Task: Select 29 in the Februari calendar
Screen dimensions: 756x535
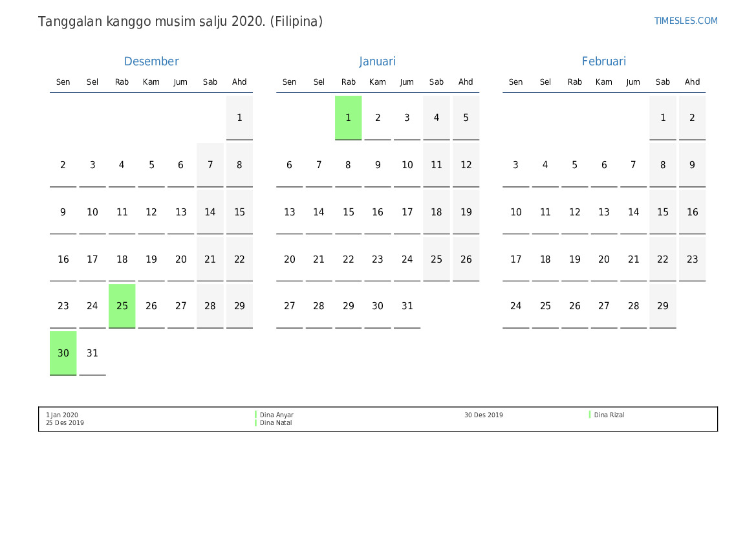Action: tap(663, 306)
